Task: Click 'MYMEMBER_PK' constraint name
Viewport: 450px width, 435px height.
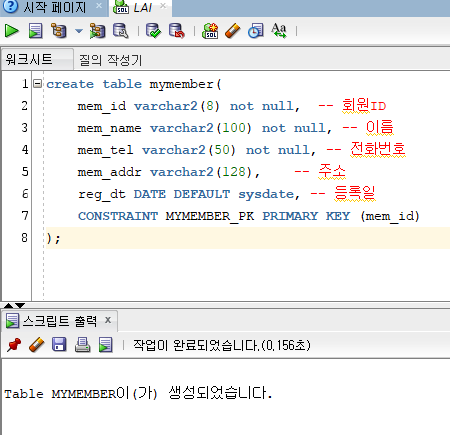Action: 210,216
